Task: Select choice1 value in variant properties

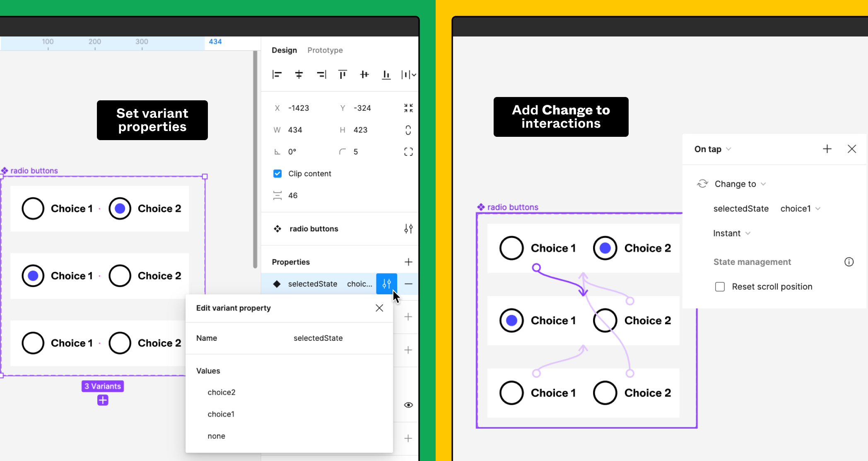Action: 221,414
